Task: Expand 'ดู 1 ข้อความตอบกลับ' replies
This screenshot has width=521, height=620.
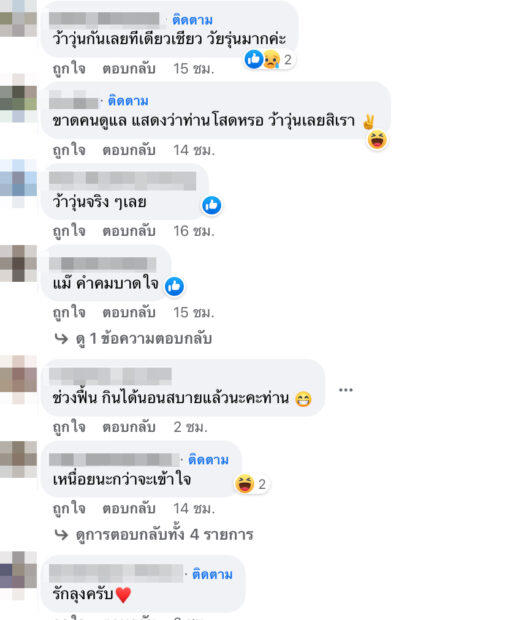Action: pyautogui.click(x=144, y=339)
